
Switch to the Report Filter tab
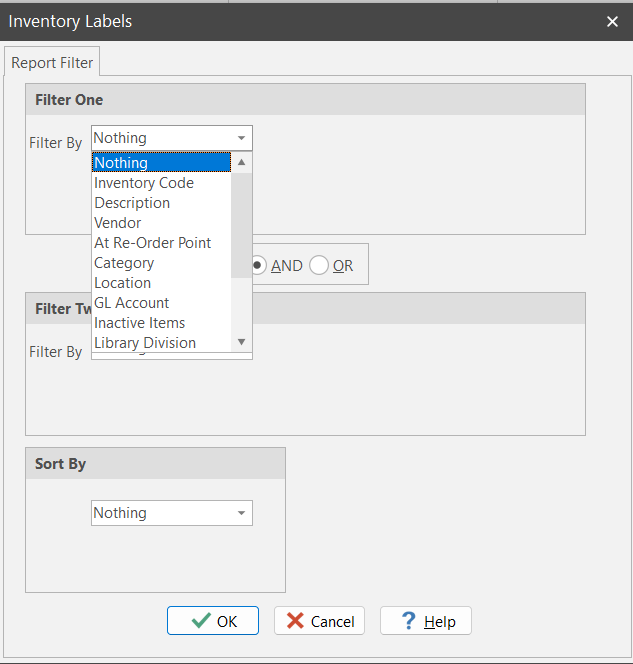click(x=52, y=62)
